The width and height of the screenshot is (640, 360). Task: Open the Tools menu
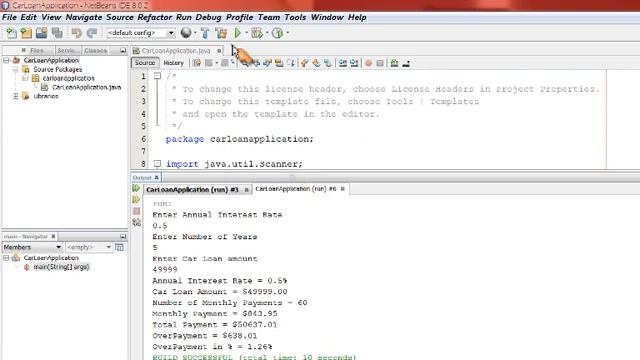tap(295, 17)
